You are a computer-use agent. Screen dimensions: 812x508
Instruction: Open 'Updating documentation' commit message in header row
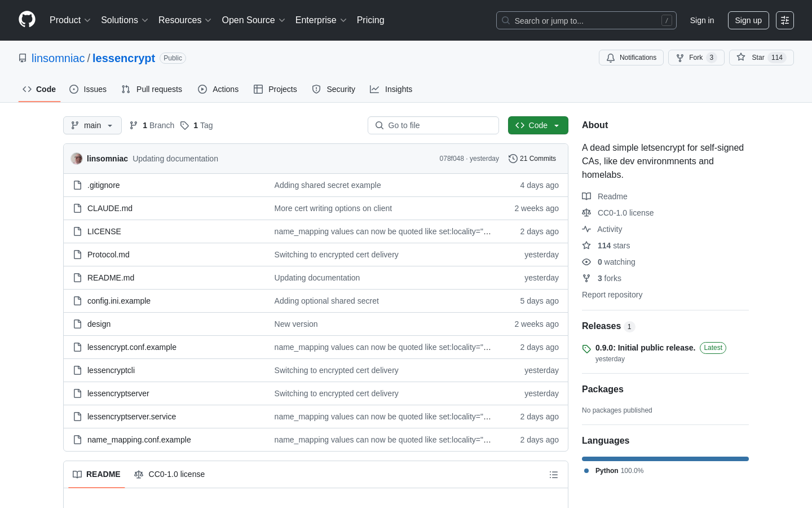175,159
